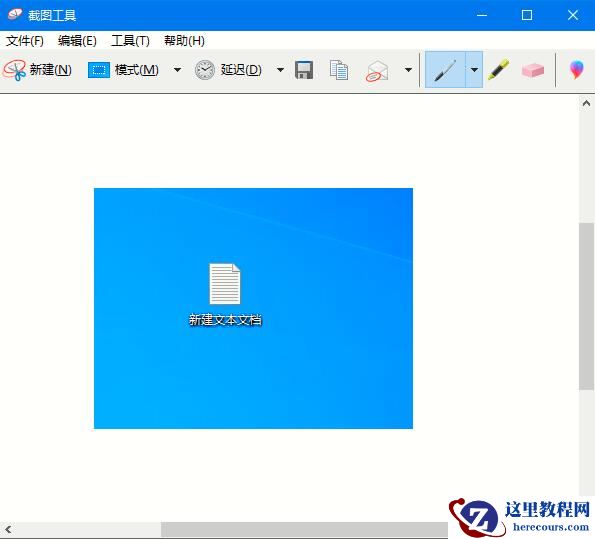Open the 编辑(E) menu
This screenshot has height=539, width=595.
[77, 41]
